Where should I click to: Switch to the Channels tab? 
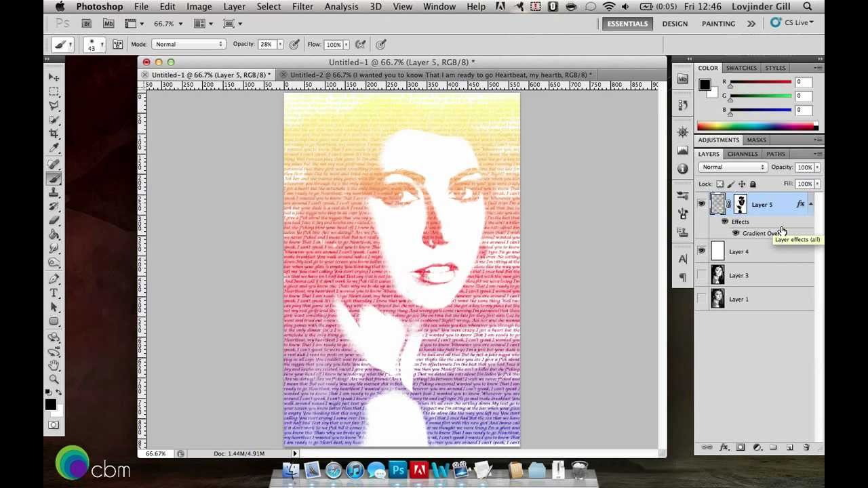click(x=743, y=154)
